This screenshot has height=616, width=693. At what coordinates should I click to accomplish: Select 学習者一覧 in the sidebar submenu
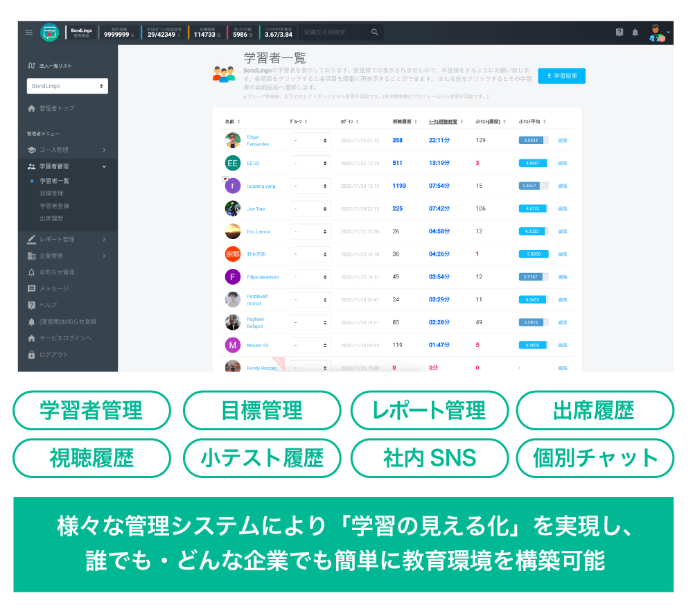coord(54,181)
